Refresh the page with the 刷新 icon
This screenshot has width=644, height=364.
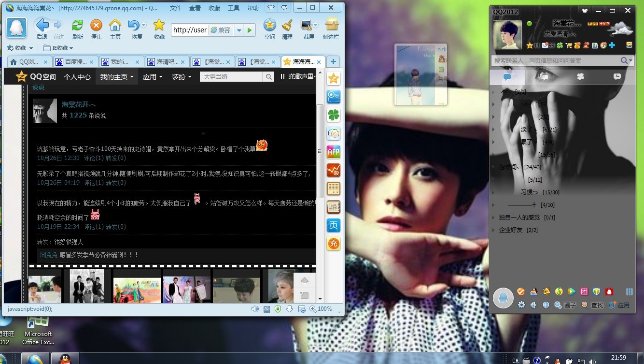[x=77, y=25]
